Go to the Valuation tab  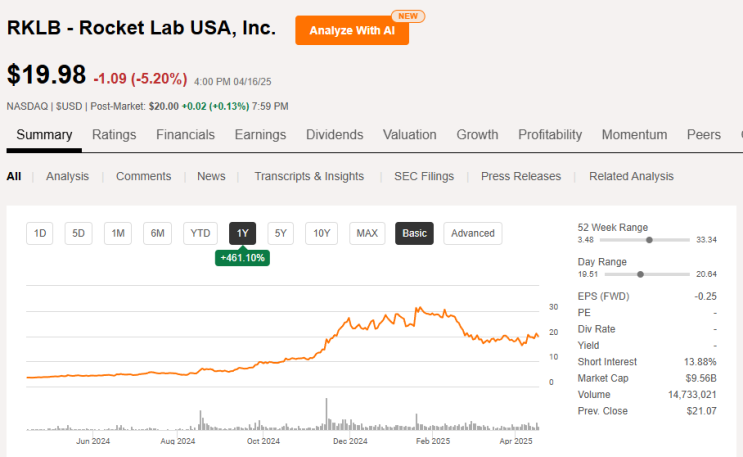pyautogui.click(x=409, y=135)
